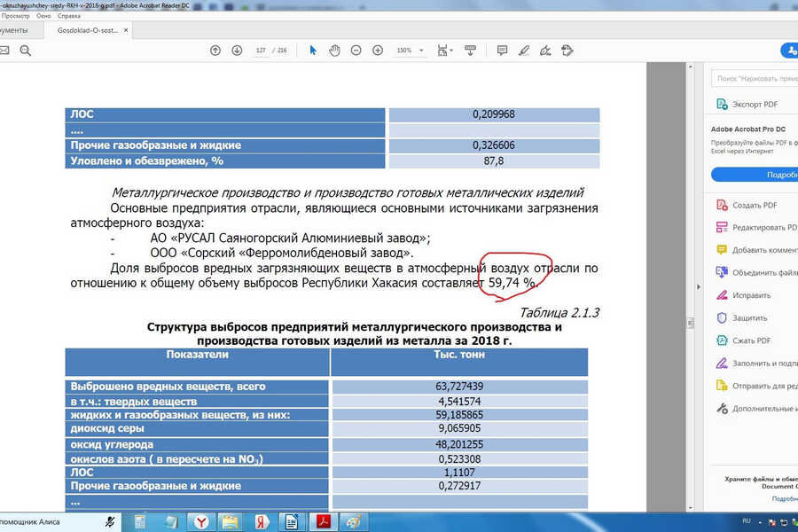Screen dimensions: 798x532
Task: Zoom in with the plus icon
Action: [x=378, y=51]
